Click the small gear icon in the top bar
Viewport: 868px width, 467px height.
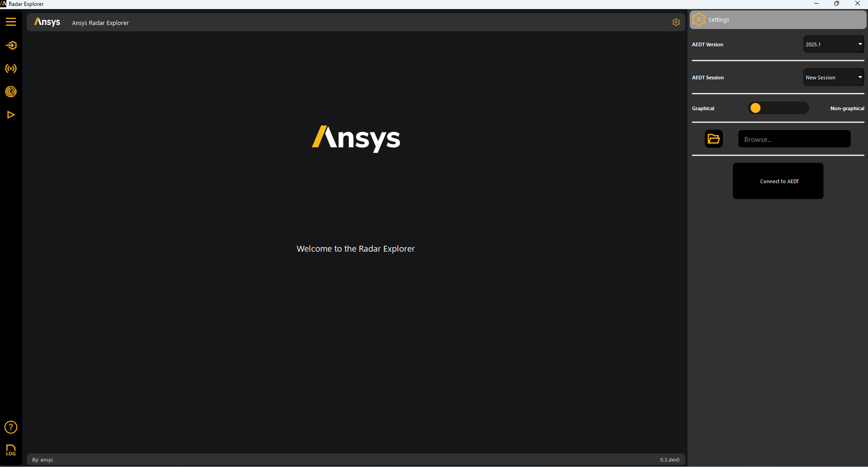pos(676,22)
